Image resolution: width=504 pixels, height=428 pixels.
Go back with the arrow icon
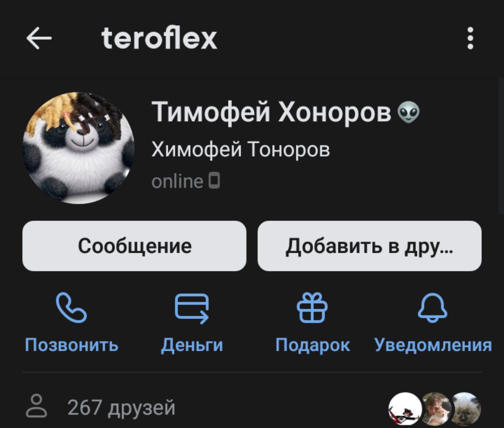(x=39, y=38)
